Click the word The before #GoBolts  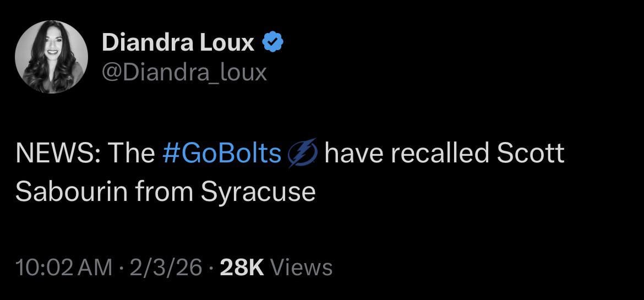(x=132, y=154)
